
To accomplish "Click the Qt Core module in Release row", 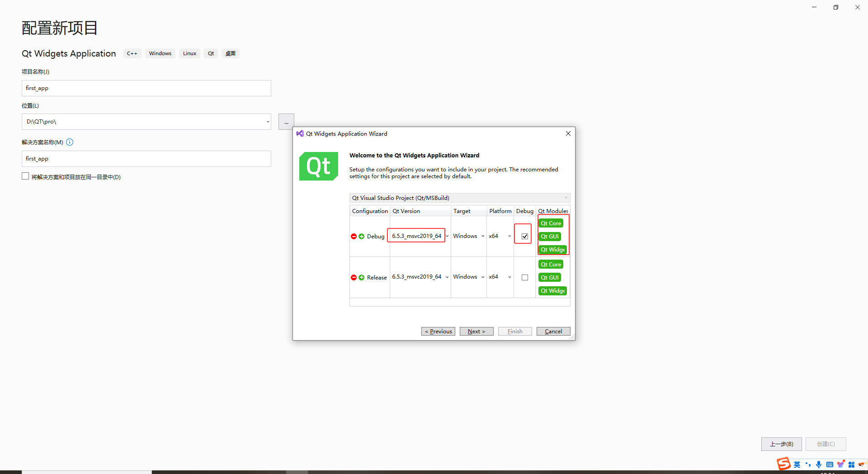I will pyautogui.click(x=551, y=265).
